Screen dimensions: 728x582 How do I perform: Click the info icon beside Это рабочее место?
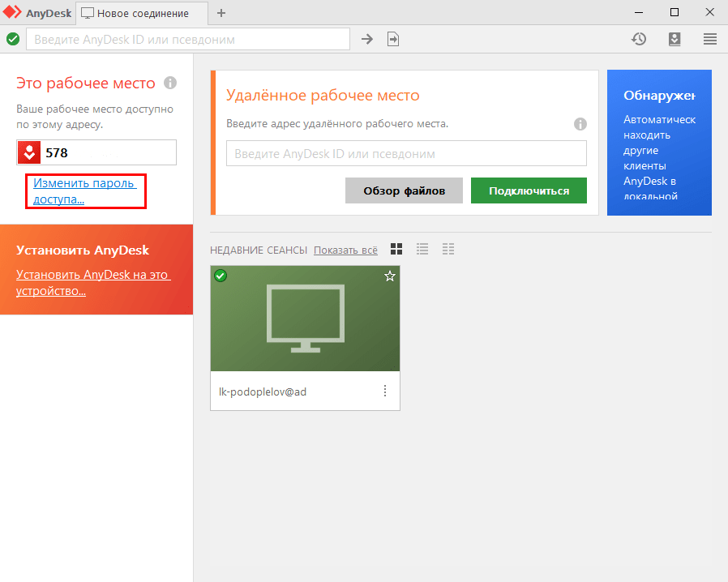click(170, 83)
